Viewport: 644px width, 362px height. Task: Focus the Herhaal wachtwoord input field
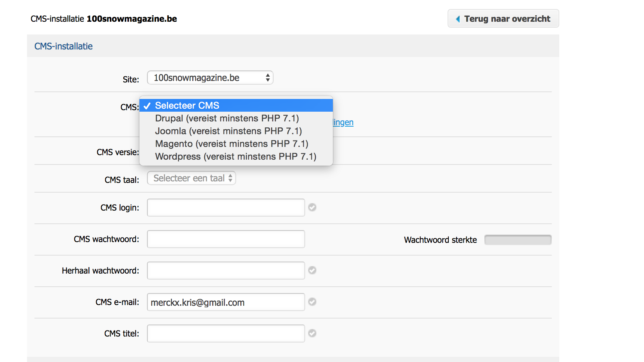226,271
